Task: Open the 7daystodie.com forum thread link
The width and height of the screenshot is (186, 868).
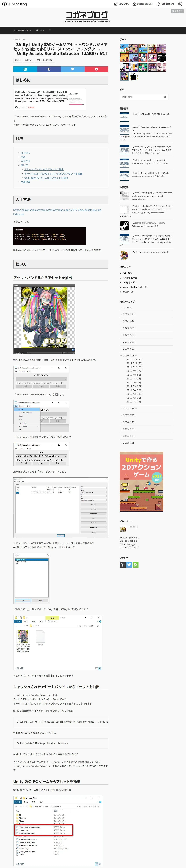Action: click(57, 212)
